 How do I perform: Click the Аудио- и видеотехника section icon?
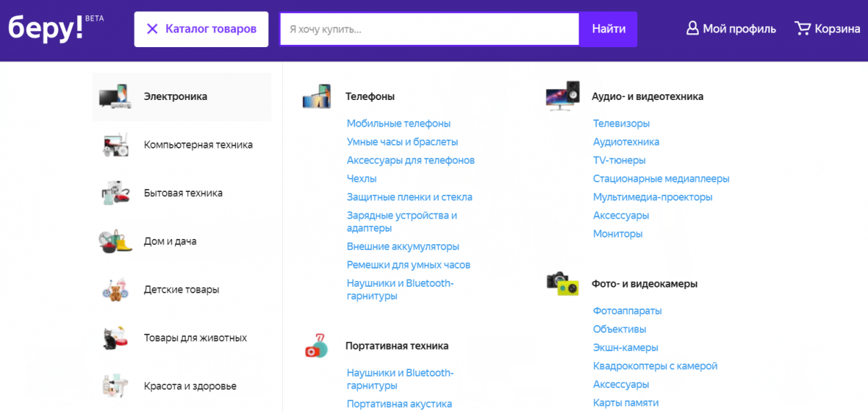pyautogui.click(x=563, y=96)
